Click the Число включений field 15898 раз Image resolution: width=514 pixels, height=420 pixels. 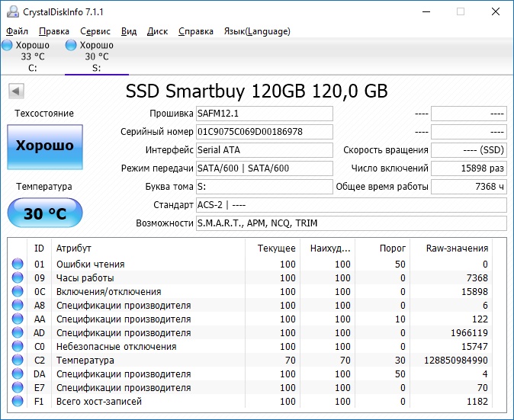tap(469, 168)
